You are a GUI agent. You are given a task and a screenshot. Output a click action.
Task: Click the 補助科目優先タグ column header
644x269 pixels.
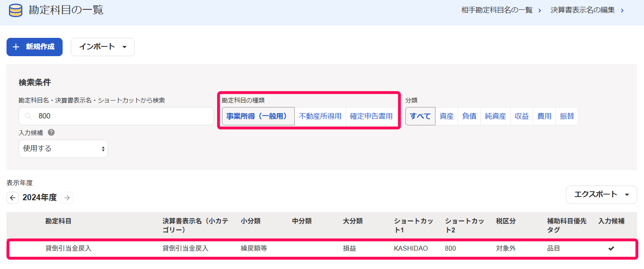(x=567, y=225)
